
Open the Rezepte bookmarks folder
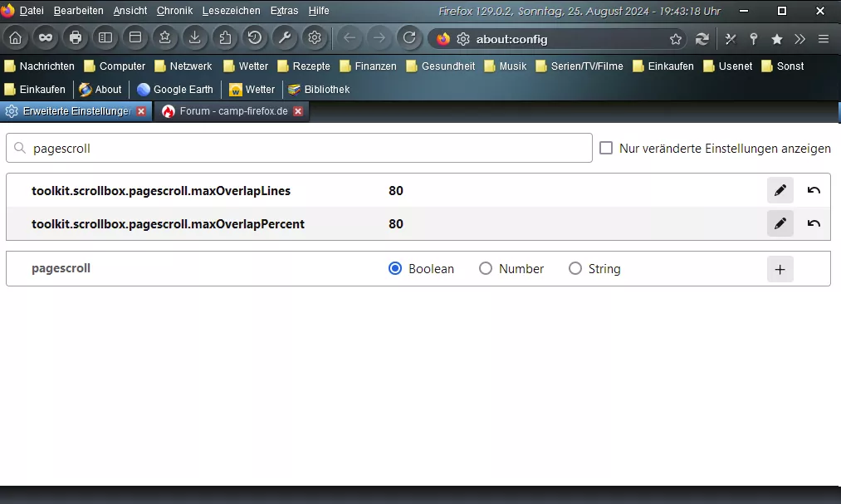tap(304, 66)
